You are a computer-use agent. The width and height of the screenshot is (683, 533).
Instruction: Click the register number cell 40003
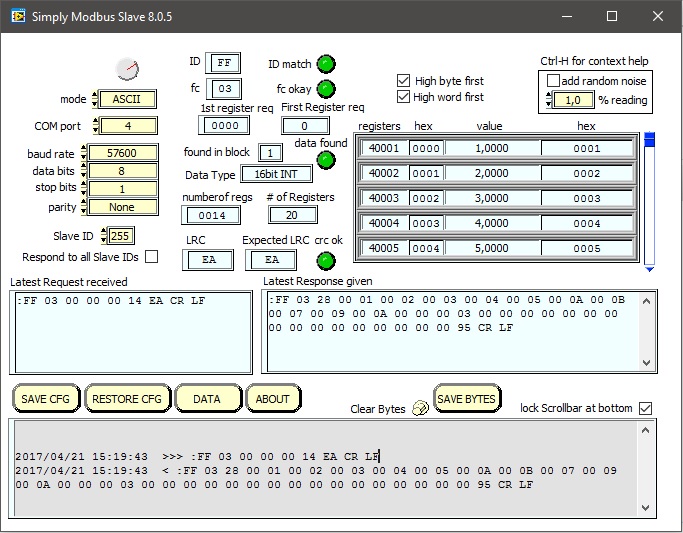pos(384,198)
